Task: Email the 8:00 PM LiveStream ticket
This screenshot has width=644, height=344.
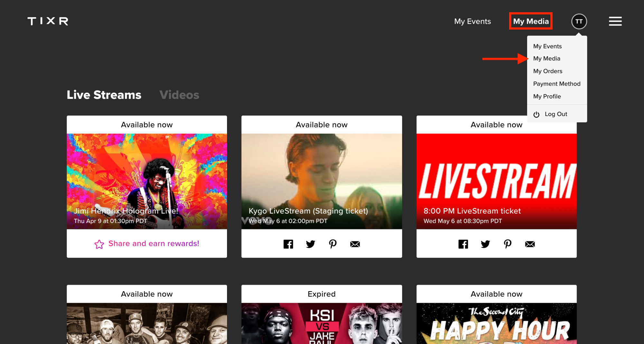Action: (x=530, y=244)
